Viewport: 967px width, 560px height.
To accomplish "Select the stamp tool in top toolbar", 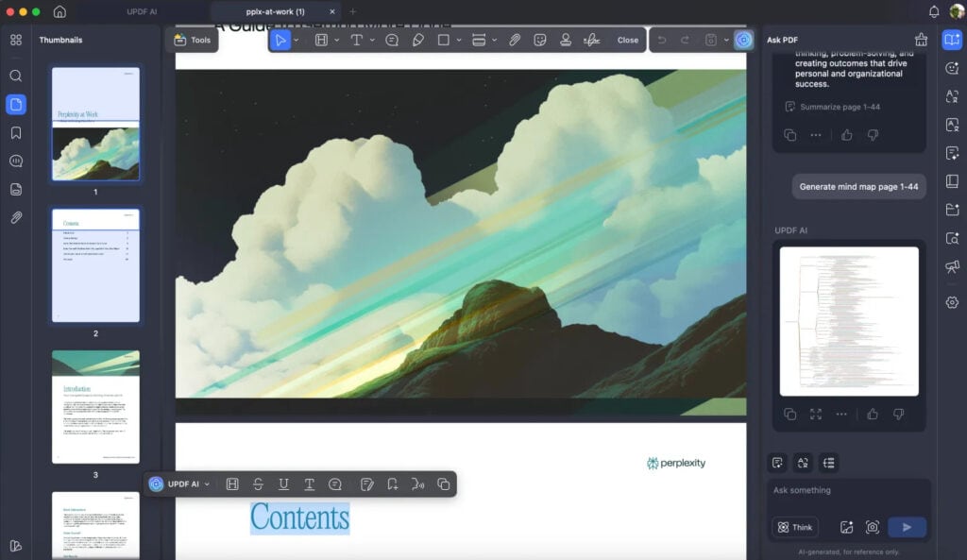I will (566, 40).
